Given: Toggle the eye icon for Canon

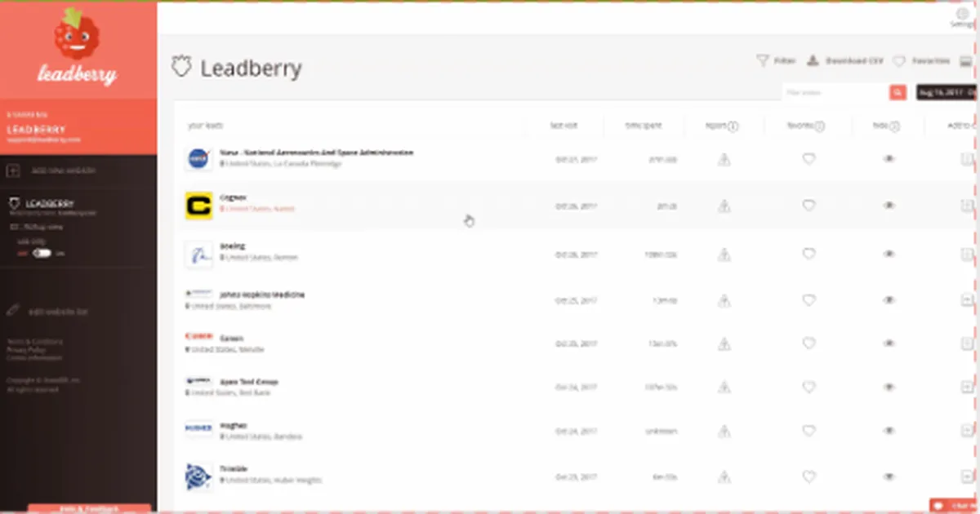Looking at the screenshot, I should point(889,343).
